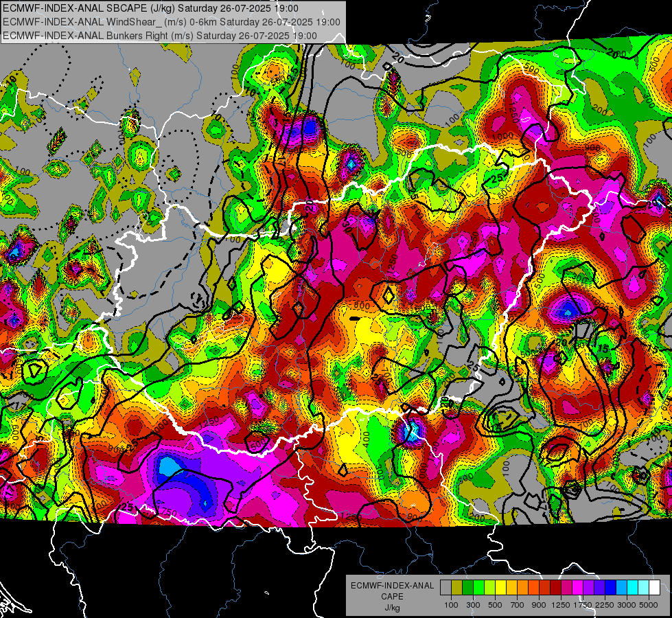
Task: Click the 3000 tick label in the legend
Action: pyautogui.click(x=627, y=605)
